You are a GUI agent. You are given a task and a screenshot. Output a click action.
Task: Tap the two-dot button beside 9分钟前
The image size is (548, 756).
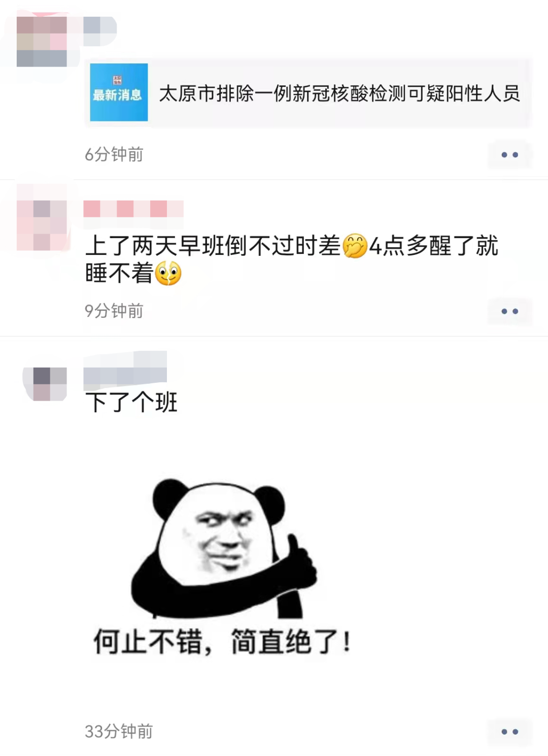click(509, 311)
